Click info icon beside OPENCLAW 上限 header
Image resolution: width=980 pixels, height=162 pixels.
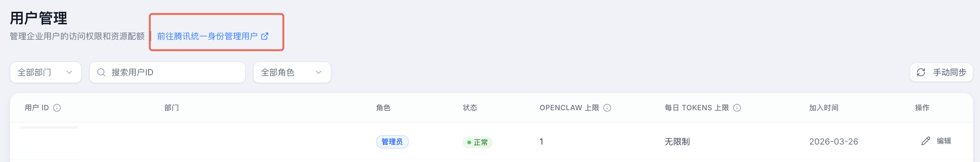(x=607, y=108)
